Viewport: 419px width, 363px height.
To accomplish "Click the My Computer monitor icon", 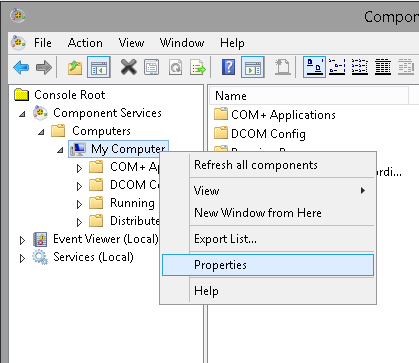I will (x=77, y=149).
